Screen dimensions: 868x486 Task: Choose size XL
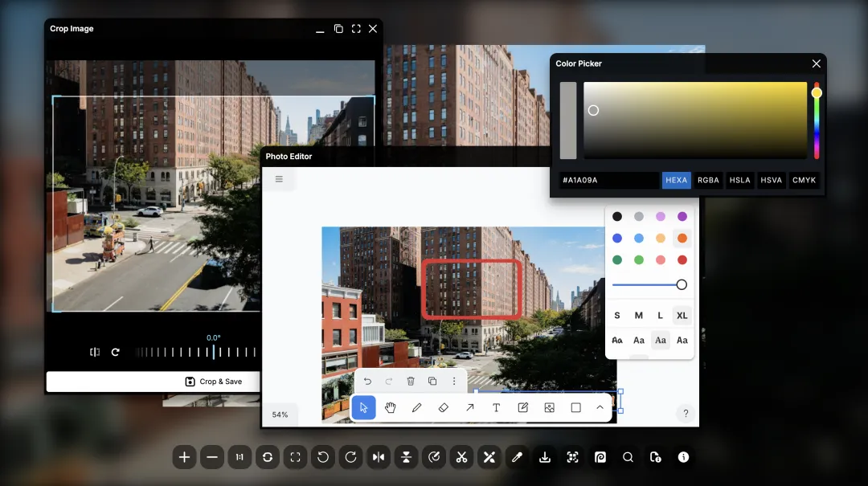682,316
